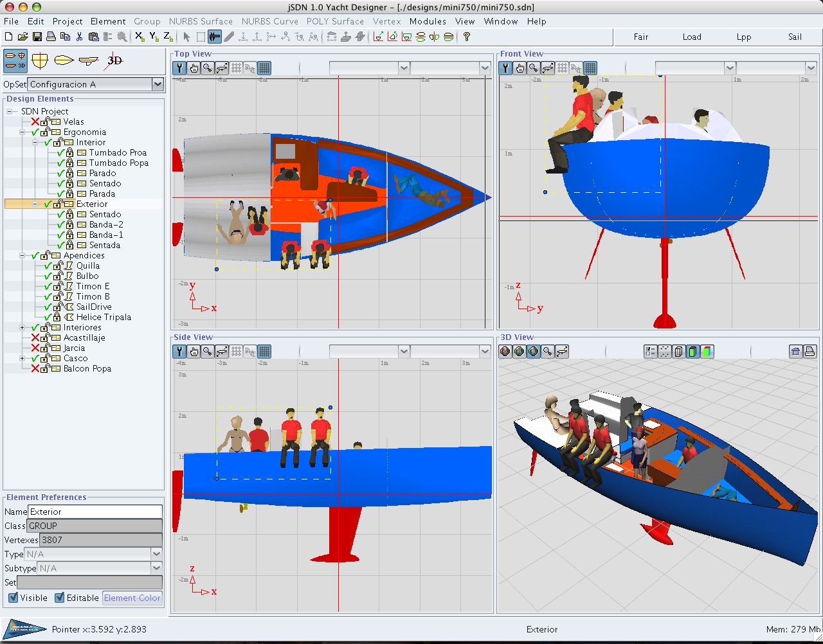This screenshot has height=644, width=823.
Task: Collapse the Exterior group in tree
Action: [x=35, y=204]
